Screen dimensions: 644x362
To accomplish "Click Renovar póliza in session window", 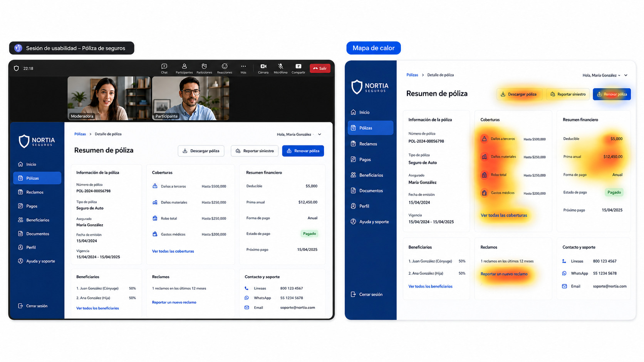I will pos(303,151).
